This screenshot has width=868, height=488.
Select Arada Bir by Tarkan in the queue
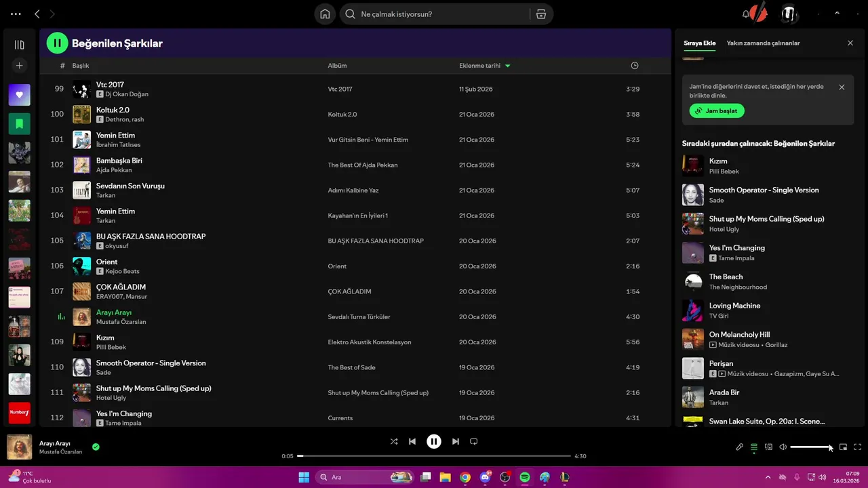point(768,397)
